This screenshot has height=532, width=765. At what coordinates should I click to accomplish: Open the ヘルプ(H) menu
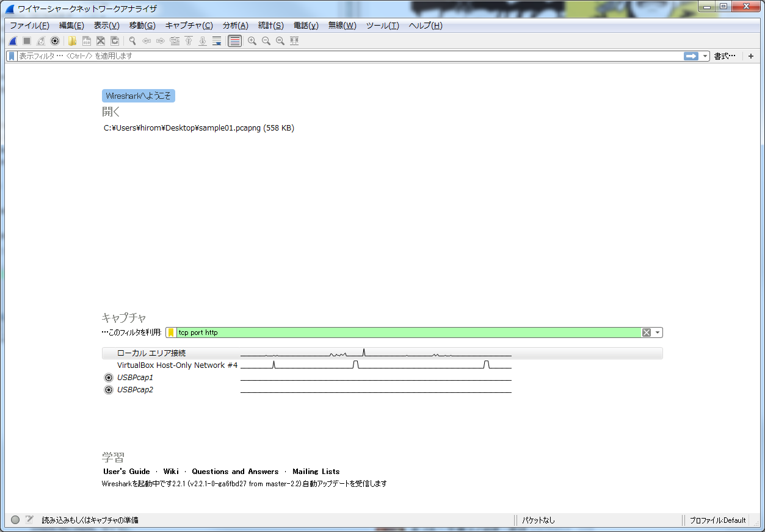pos(425,26)
